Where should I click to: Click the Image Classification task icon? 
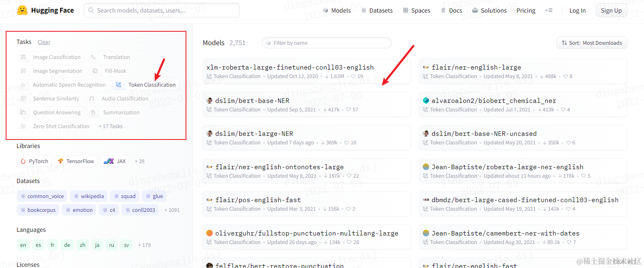(x=23, y=57)
